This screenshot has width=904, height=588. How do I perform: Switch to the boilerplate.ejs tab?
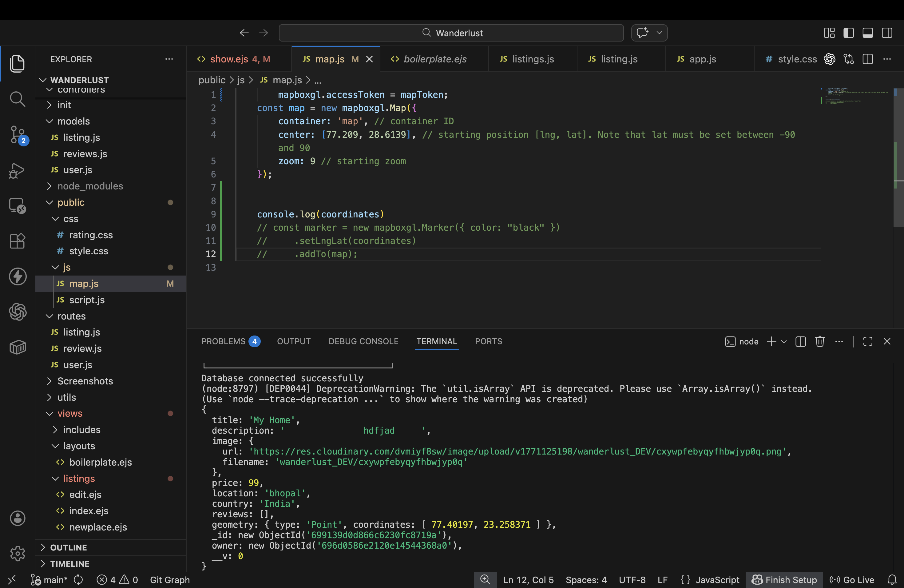434,59
